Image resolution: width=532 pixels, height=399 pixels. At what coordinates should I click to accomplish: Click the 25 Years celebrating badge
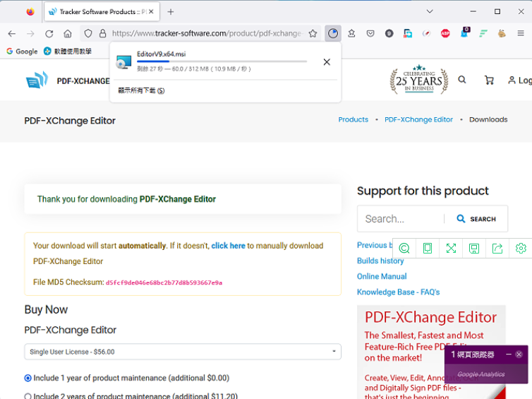pyautogui.click(x=419, y=80)
